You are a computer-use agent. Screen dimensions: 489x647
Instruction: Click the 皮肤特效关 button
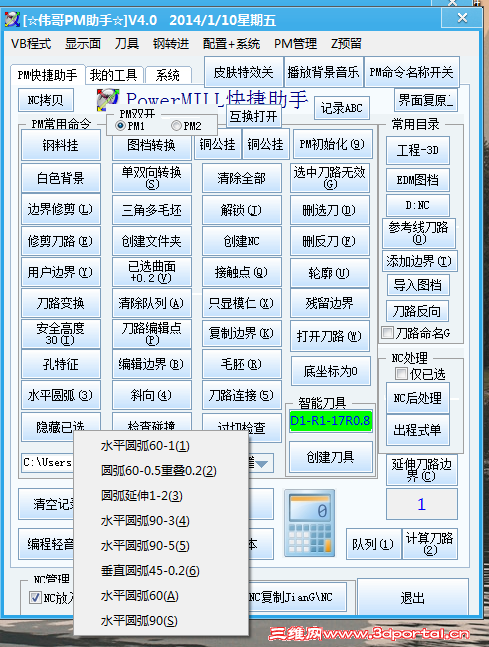[x=243, y=72]
